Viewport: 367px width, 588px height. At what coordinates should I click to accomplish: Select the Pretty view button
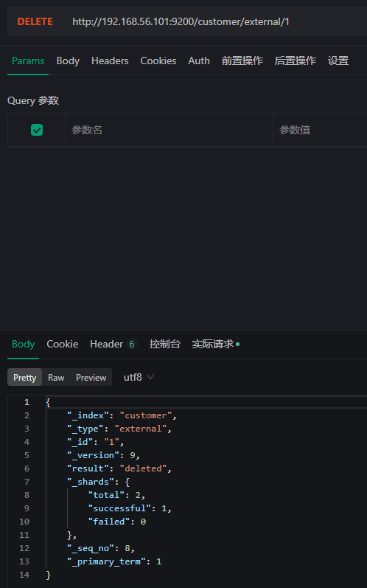tap(25, 377)
